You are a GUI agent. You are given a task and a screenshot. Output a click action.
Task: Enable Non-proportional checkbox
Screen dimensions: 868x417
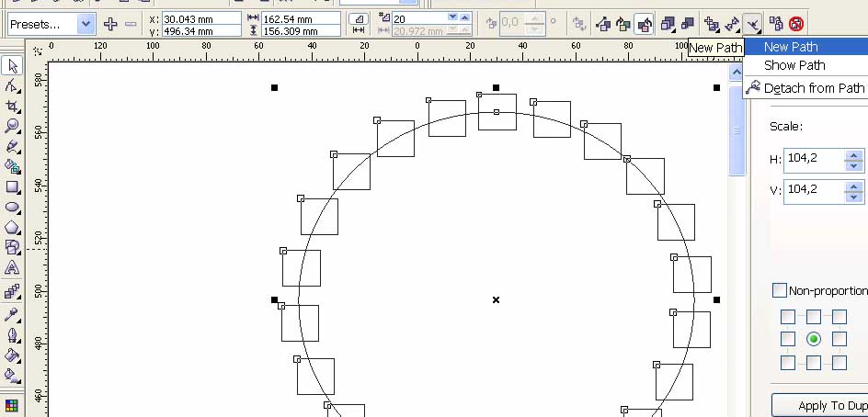point(779,290)
